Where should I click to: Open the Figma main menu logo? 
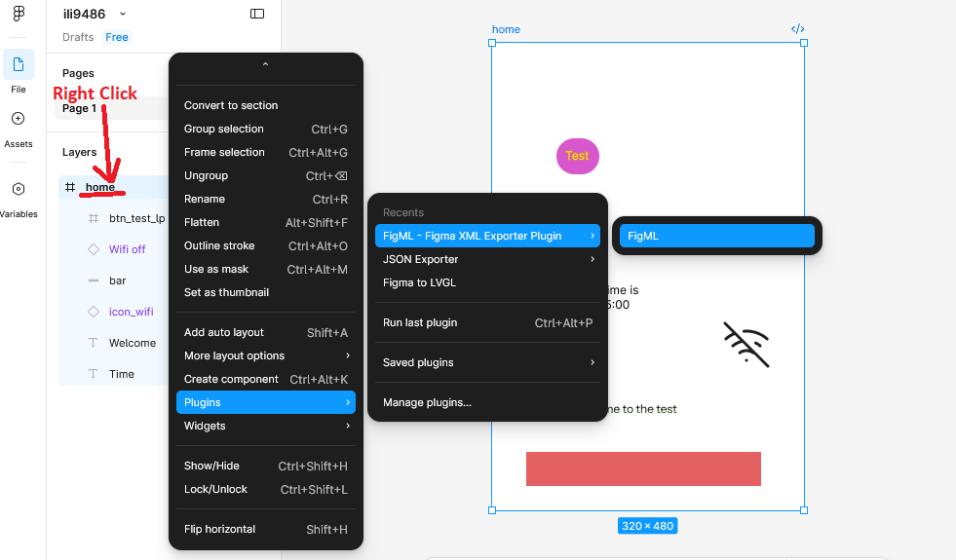[19, 14]
